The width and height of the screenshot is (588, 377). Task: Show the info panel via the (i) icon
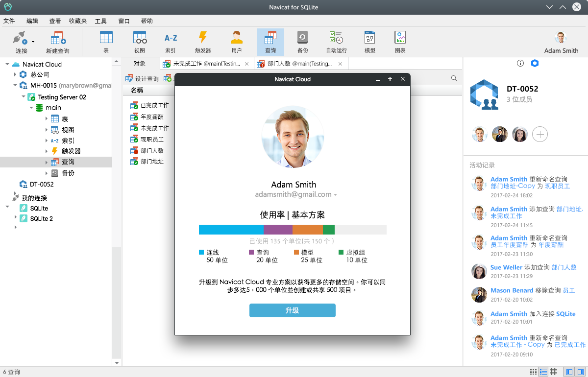(520, 63)
